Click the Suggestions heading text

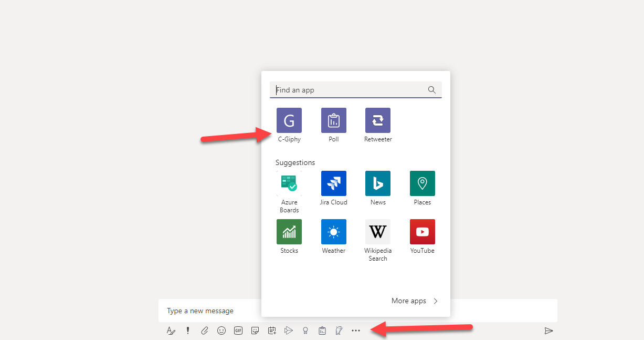295,163
